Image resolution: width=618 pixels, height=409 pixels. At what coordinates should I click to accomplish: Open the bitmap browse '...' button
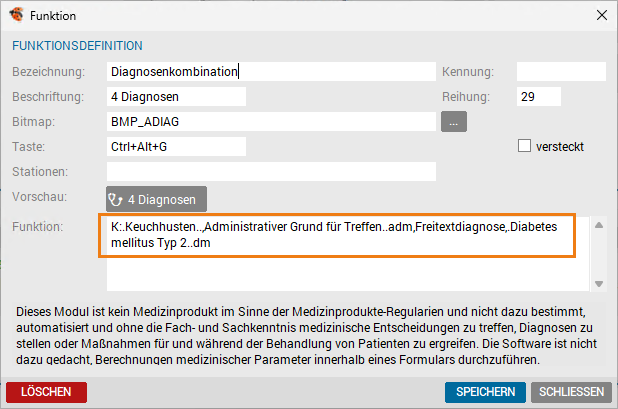pos(453,122)
